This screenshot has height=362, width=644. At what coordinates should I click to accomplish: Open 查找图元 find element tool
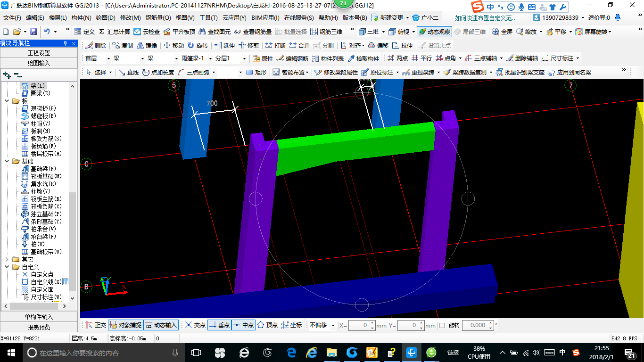click(x=215, y=32)
